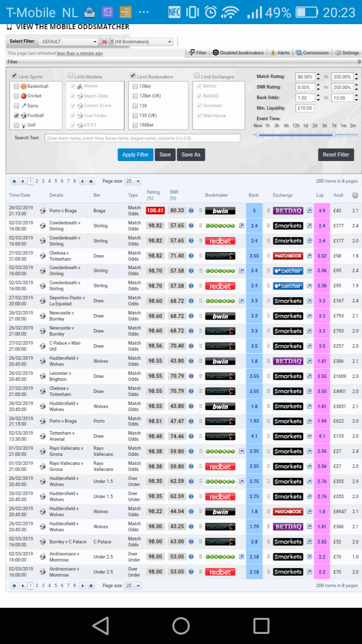Viewport: 362px width, 644px height.
Task: Click the BETDAQ logo in the 98.00 Huddersfield row
Action: coord(288,527)
